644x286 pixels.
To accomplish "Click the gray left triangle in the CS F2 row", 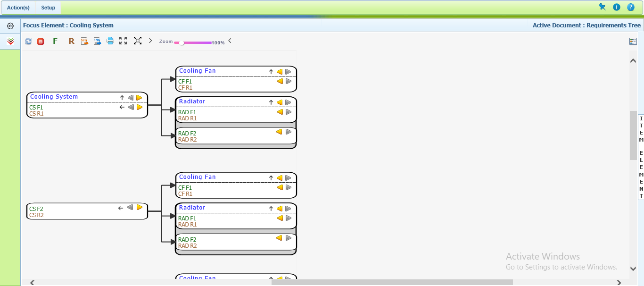I will tap(130, 207).
